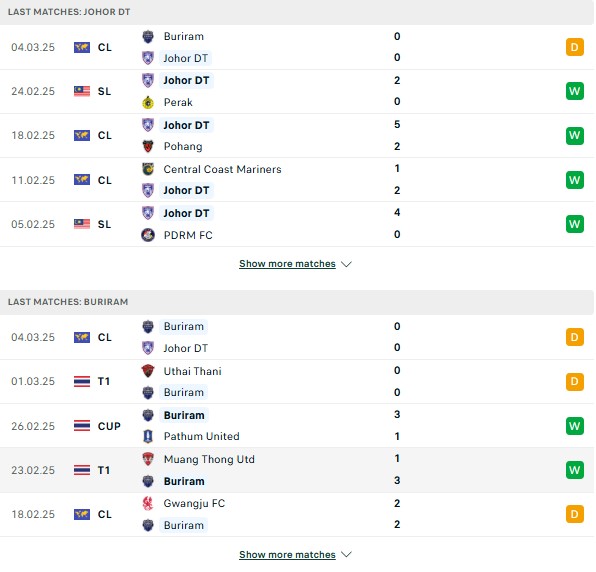The image size is (596, 572).
Task: Click the Thailand flag on 26.02.25 CUP match
Action: coord(82,426)
